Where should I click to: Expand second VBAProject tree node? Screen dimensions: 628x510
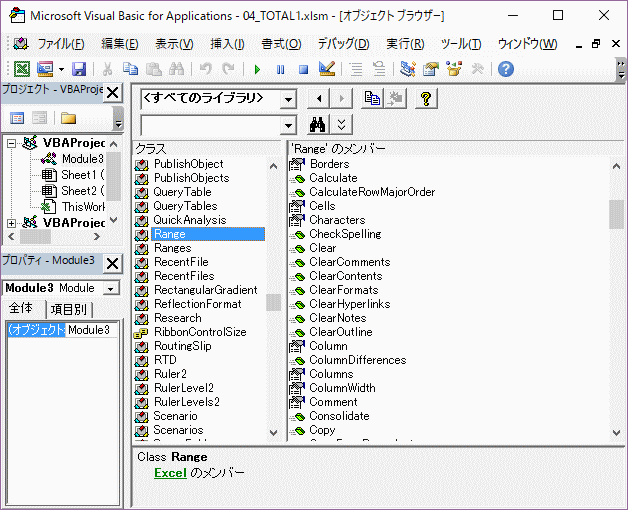point(12,223)
